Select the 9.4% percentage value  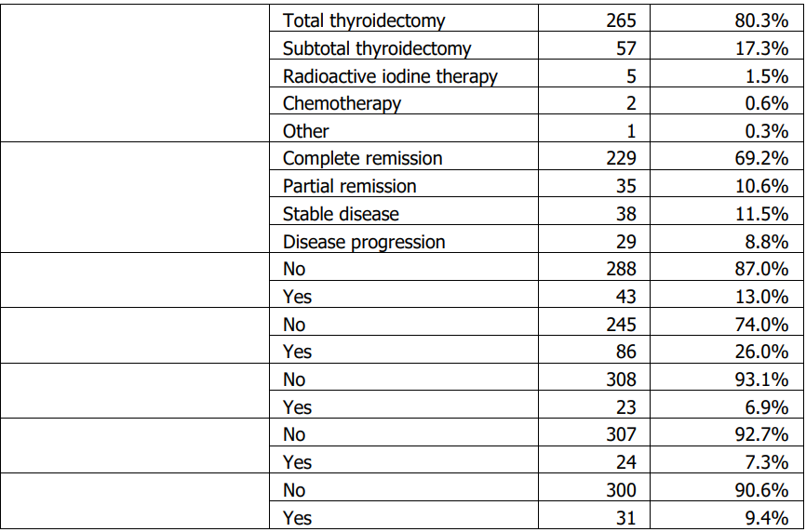766,518
